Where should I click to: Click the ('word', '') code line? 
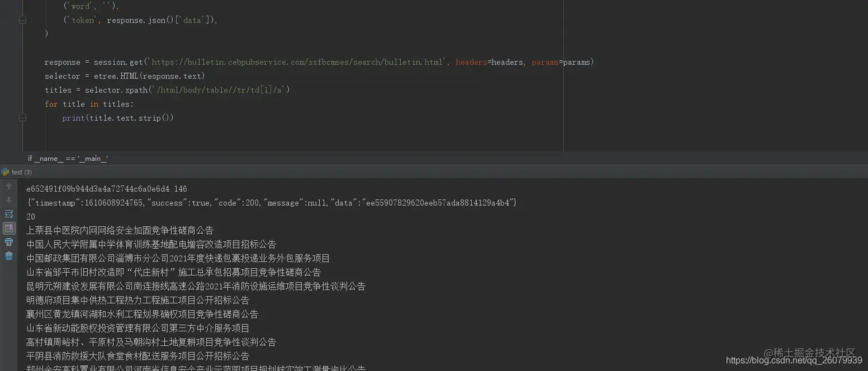pos(91,6)
